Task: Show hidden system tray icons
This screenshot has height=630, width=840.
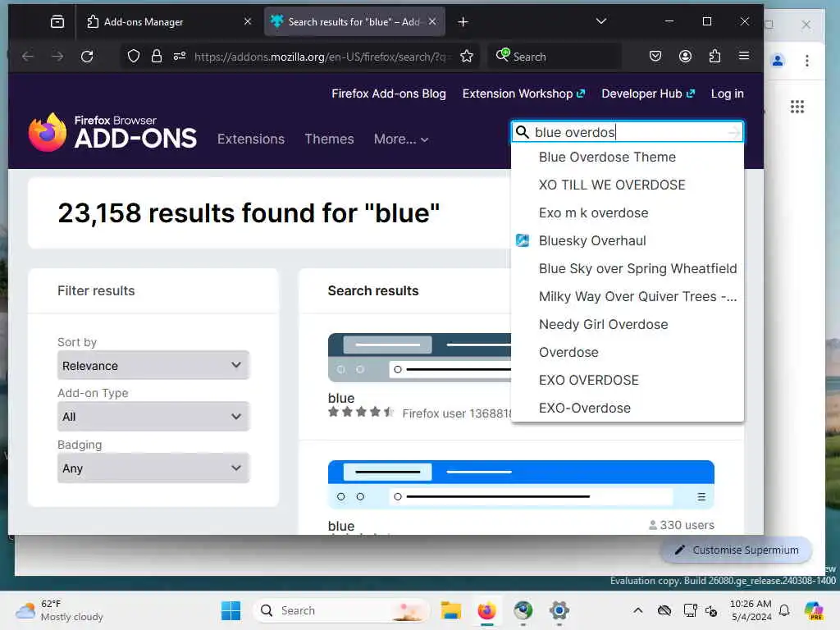Action: (x=637, y=610)
